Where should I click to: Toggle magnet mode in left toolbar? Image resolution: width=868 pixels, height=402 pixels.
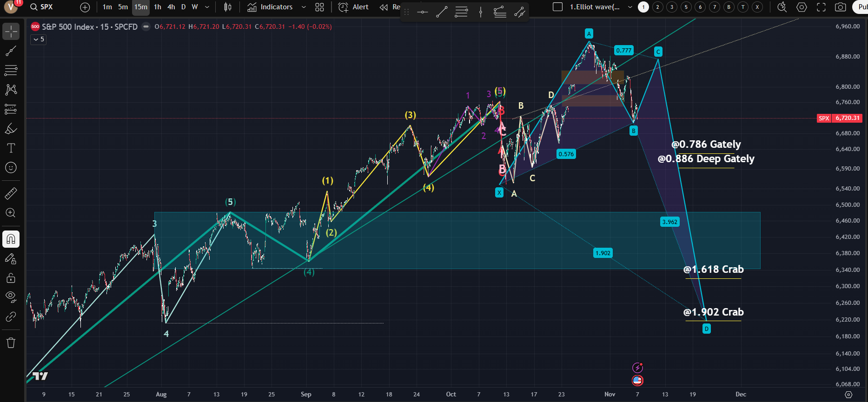[11, 239]
